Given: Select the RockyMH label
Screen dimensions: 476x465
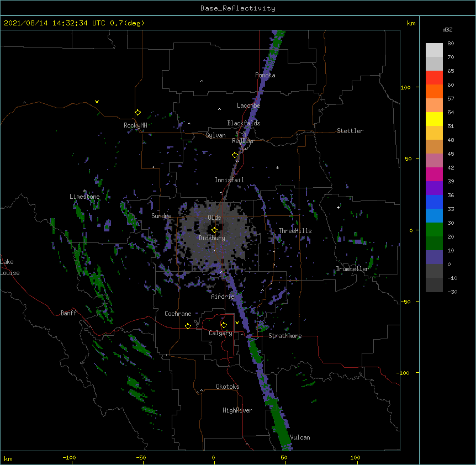Looking at the screenshot, I should [135, 125].
